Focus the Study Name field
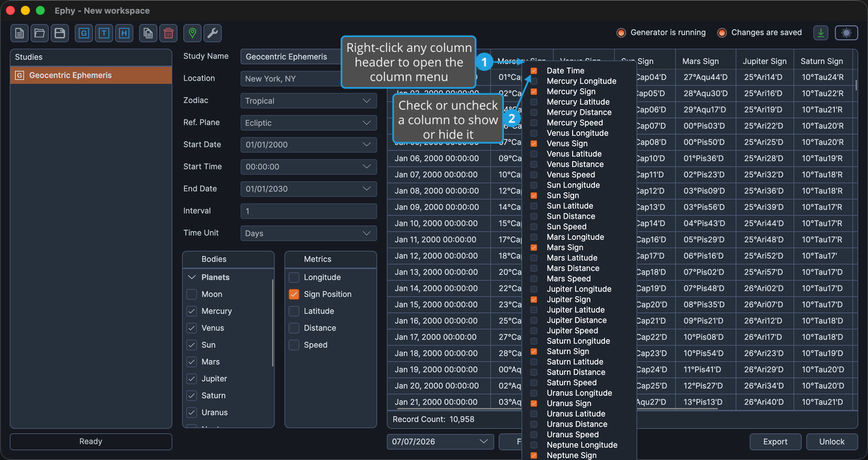This screenshot has width=868, height=460. (x=291, y=57)
